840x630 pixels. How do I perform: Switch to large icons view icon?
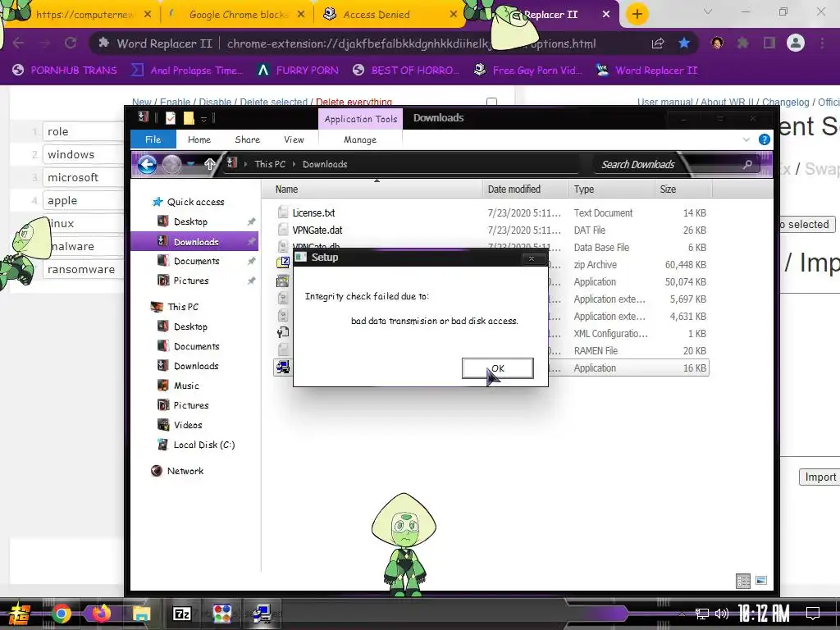pyautogui.click(x=761, y=581)
